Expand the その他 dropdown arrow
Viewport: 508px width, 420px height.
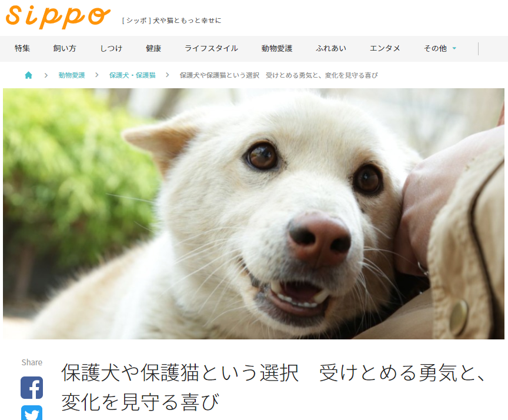coord(454,48)
